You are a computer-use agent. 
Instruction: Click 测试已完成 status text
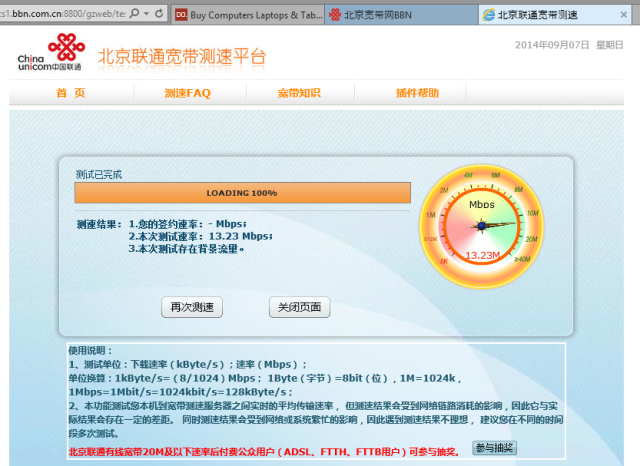pos(99,175)
